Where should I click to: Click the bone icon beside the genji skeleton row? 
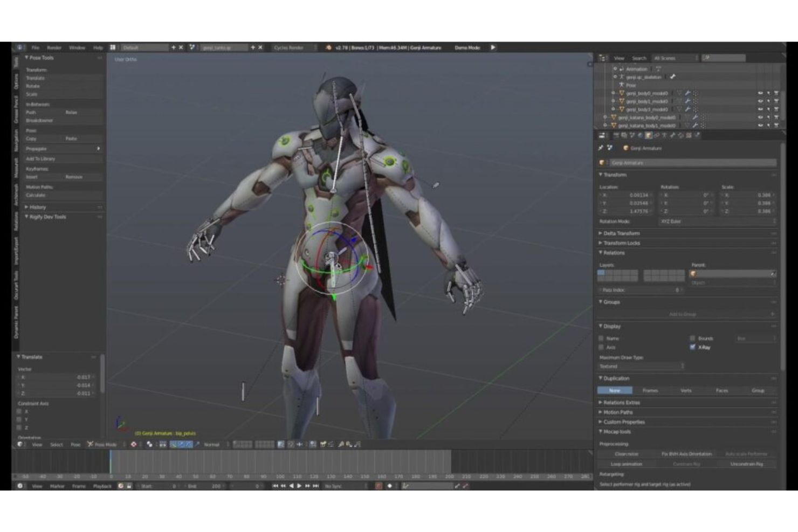[672, 77]
